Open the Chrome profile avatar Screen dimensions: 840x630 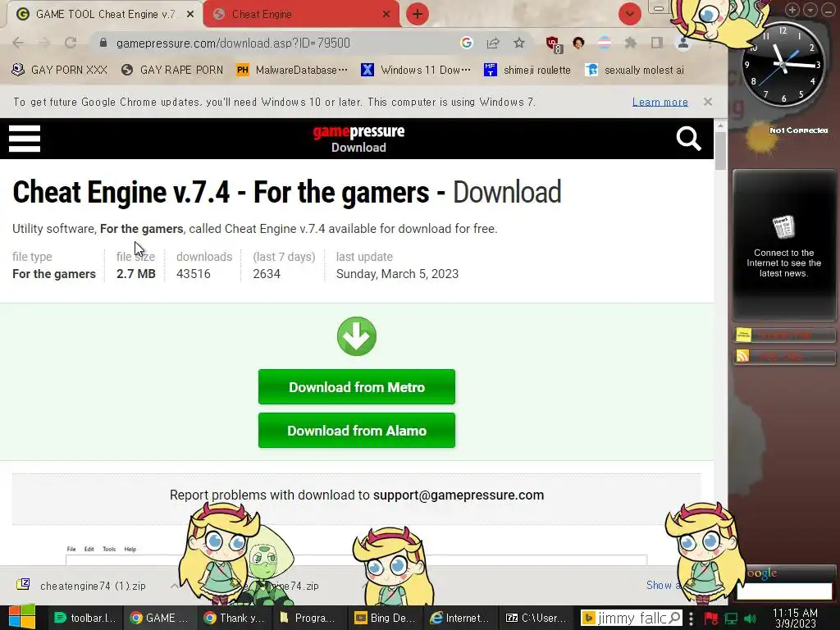[683, 43]
